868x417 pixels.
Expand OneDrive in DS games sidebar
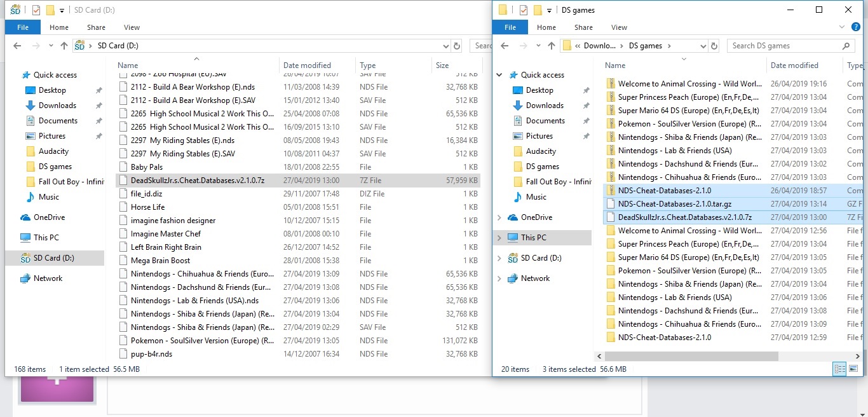tap(499, 217)
